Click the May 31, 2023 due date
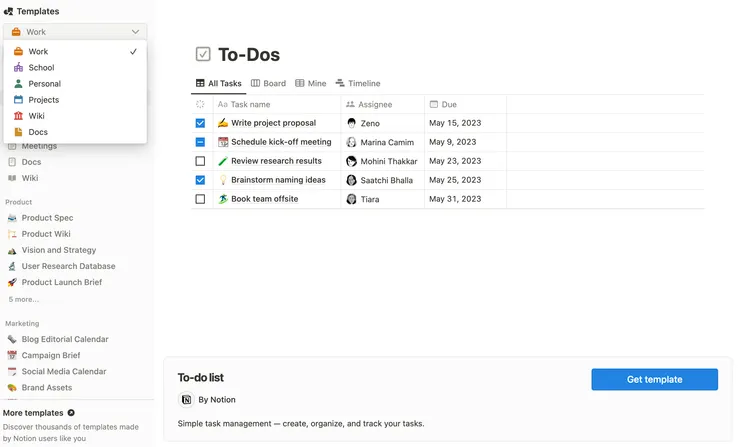The height and width of the screenshot is (447, 740). click(455, 199)
